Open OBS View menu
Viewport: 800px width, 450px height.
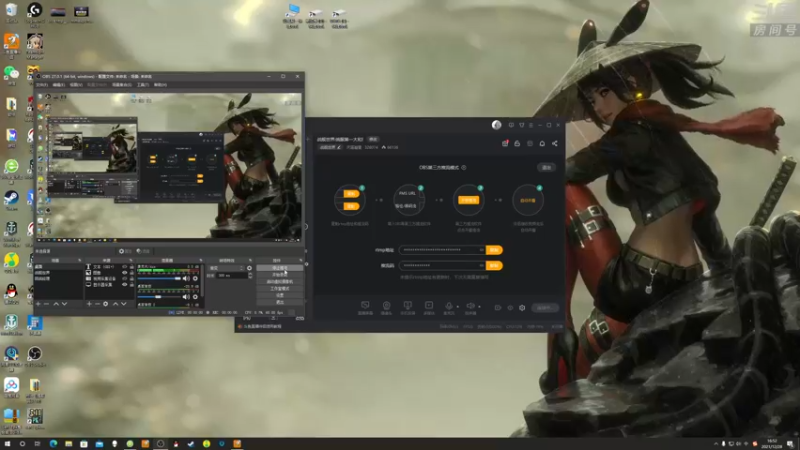click(76, 85)
